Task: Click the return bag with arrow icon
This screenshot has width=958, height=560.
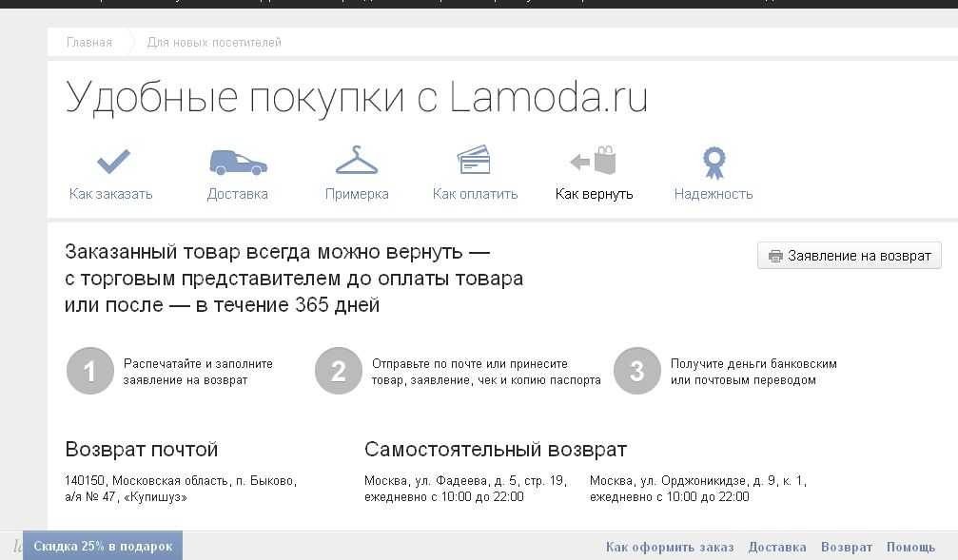Action: 593,161
